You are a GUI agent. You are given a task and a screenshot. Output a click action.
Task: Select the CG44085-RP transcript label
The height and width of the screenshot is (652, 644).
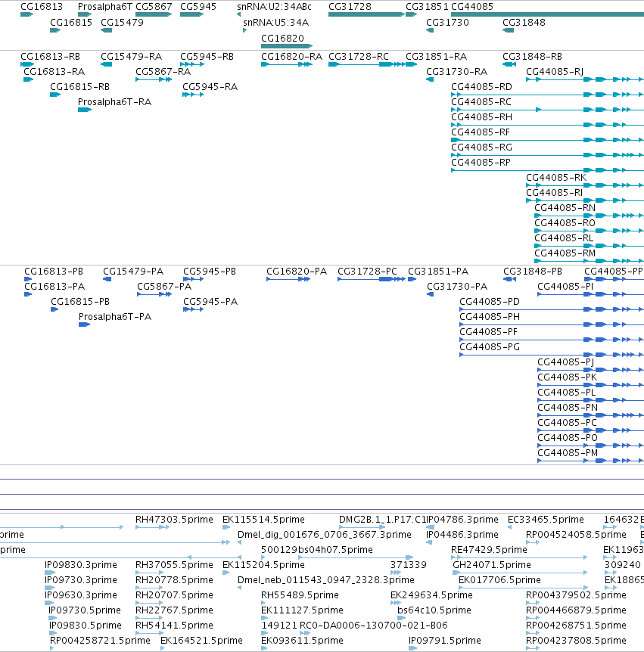(x=481, y=162)
